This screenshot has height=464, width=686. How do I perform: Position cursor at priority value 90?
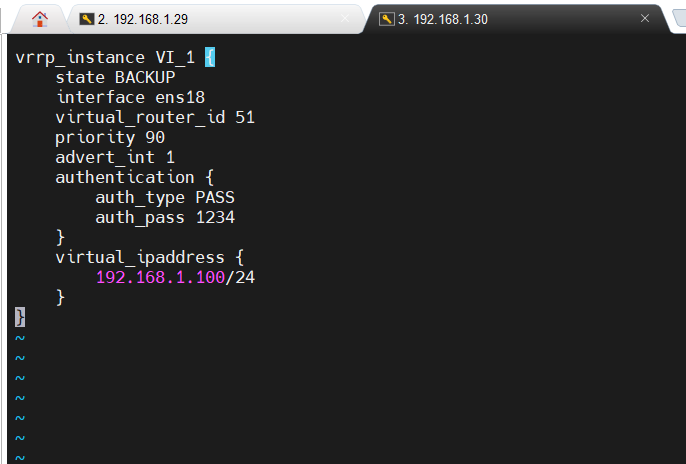(155, 137)
